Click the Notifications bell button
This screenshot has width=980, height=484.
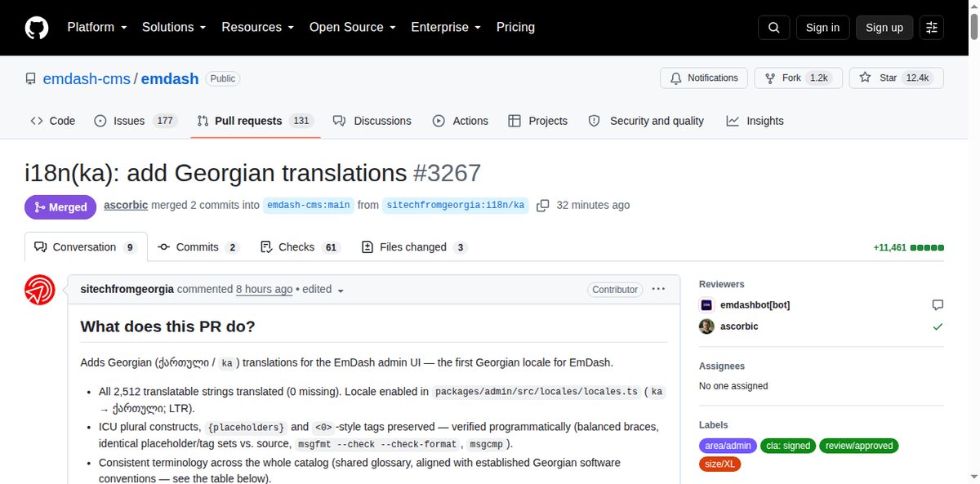[x=704, y=78]
